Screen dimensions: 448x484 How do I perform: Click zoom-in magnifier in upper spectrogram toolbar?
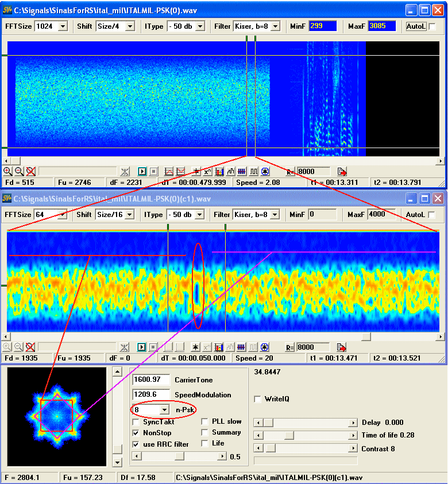(x=7, y=171)
